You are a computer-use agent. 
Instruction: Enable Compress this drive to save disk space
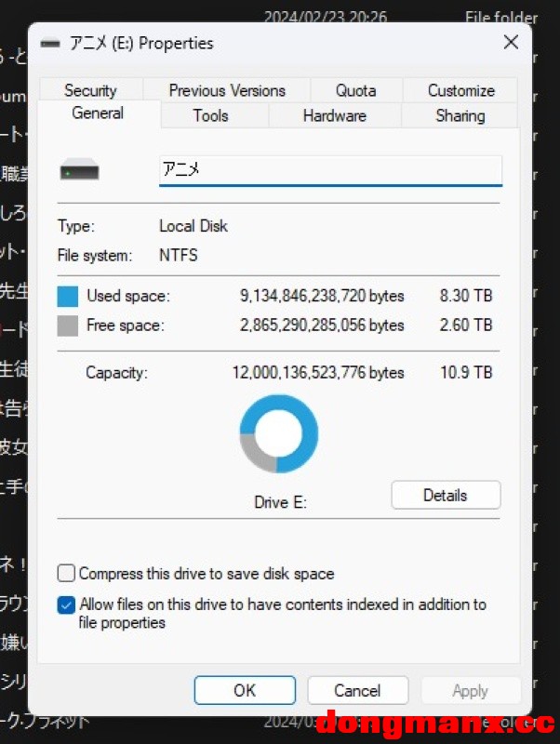pyautogui.click(x=67, y=574)
